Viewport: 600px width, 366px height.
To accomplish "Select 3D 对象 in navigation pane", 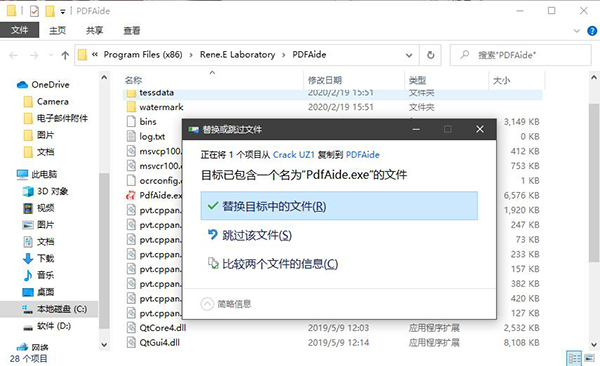I will [46, 191].
